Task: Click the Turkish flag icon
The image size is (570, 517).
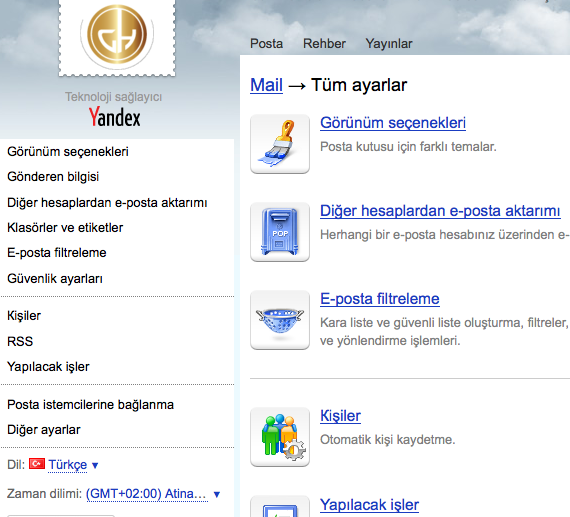Action: click(37, 464)
